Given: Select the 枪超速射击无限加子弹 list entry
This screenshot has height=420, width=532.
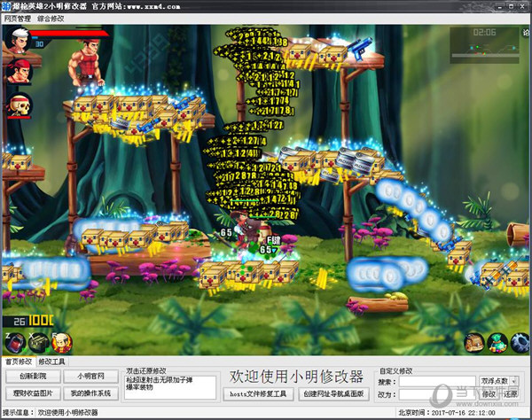Looking at the screenshot, I should tap(160, 380).
